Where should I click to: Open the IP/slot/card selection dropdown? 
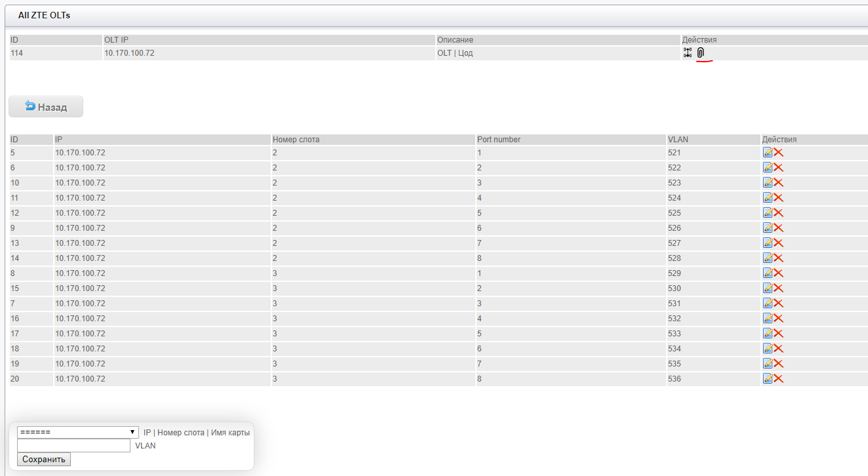coord(78,432)
